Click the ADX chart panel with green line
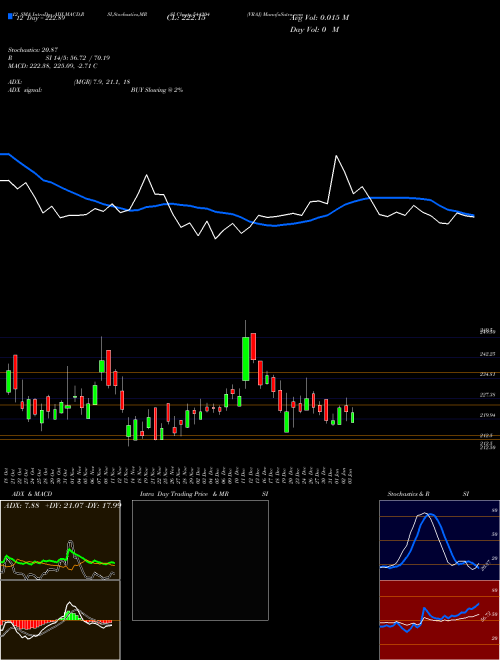The height and width of the screenshot is (660, 500). 60,540
